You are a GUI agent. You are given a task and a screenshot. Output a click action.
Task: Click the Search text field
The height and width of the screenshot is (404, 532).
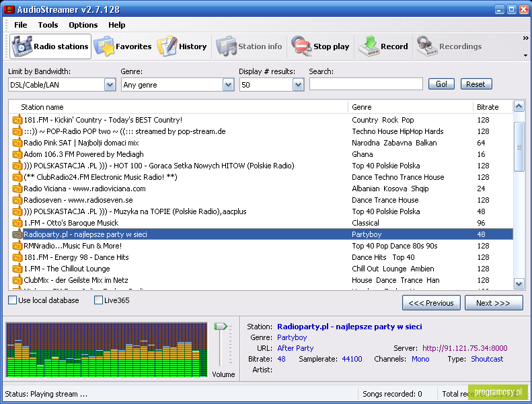(366, 84)
